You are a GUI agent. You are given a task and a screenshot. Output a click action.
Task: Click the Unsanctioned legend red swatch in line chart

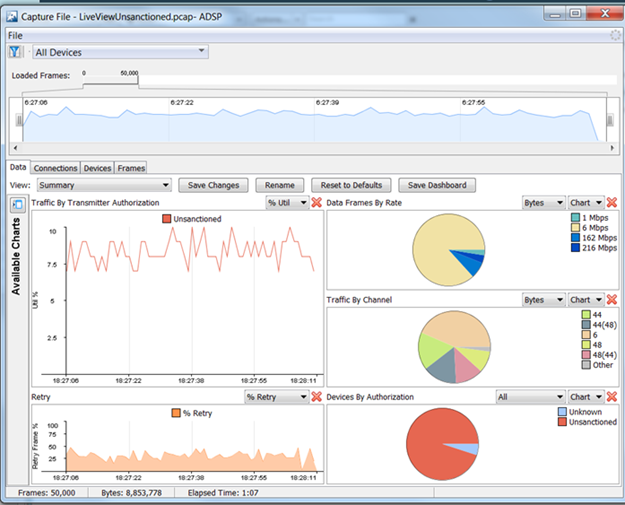pos(167,219)
